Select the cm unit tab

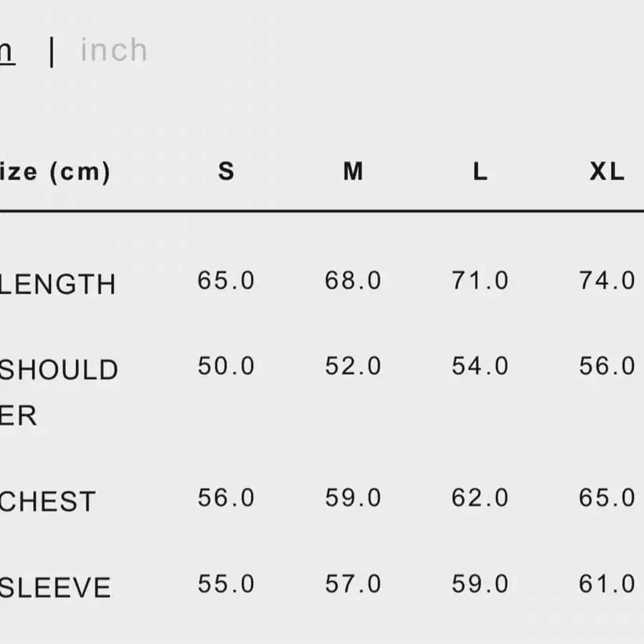(6, 51)
